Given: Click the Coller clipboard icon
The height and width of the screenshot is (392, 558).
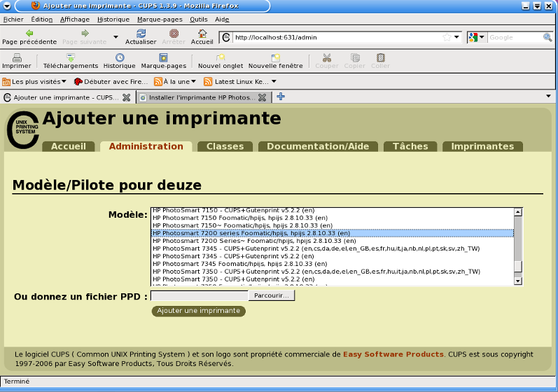Looking at the screenshot, I should [380, 57].
